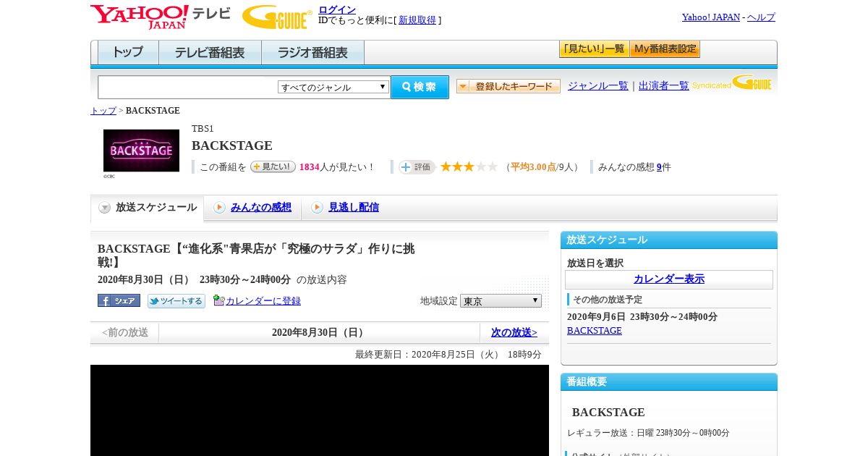868x456 pixels.
Task: Open ジャンル一覧 link
Action: 598,85
